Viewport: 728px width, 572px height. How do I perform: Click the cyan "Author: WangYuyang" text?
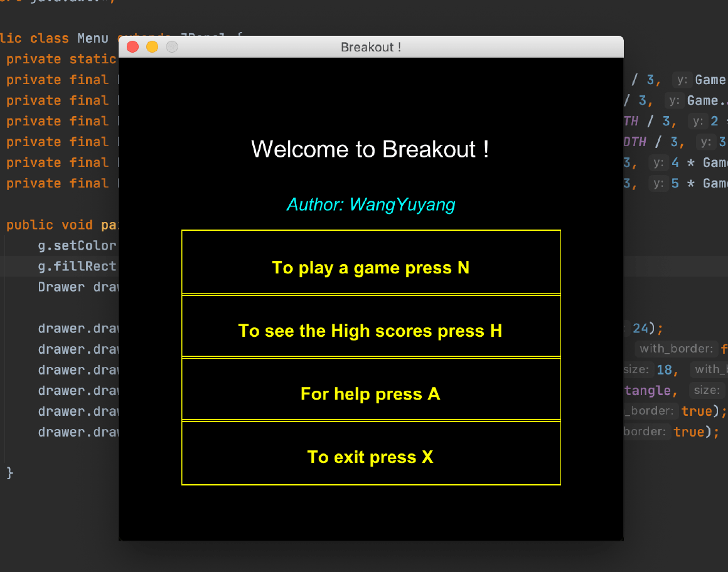tap(371, 204)
